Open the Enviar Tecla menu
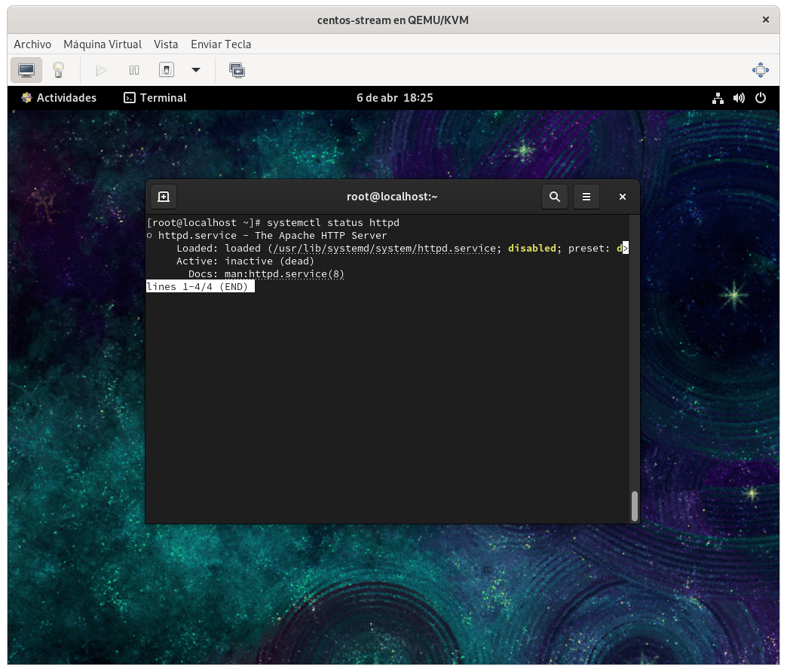Viewport: 787px width, 672px height. click(221, 44)
